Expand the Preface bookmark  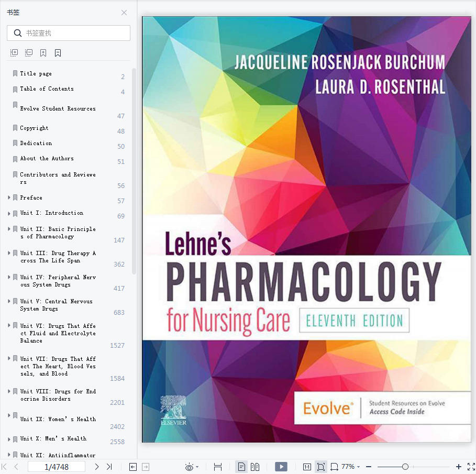9,197
